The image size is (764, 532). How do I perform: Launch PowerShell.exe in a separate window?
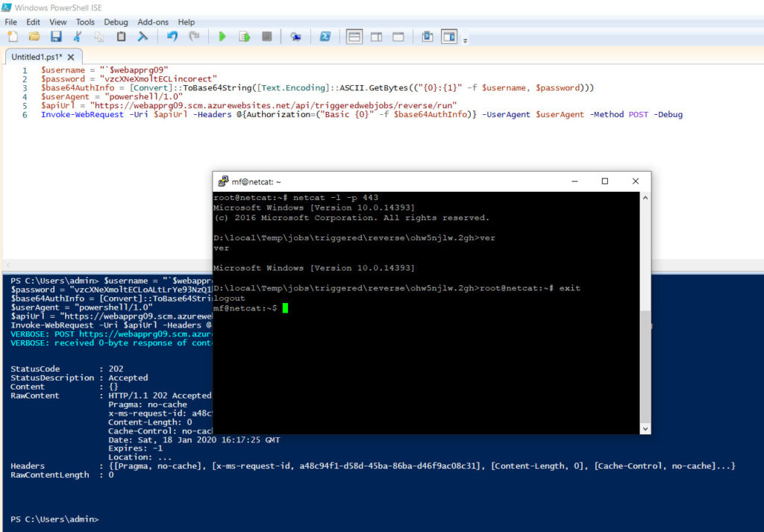[325, 37]
